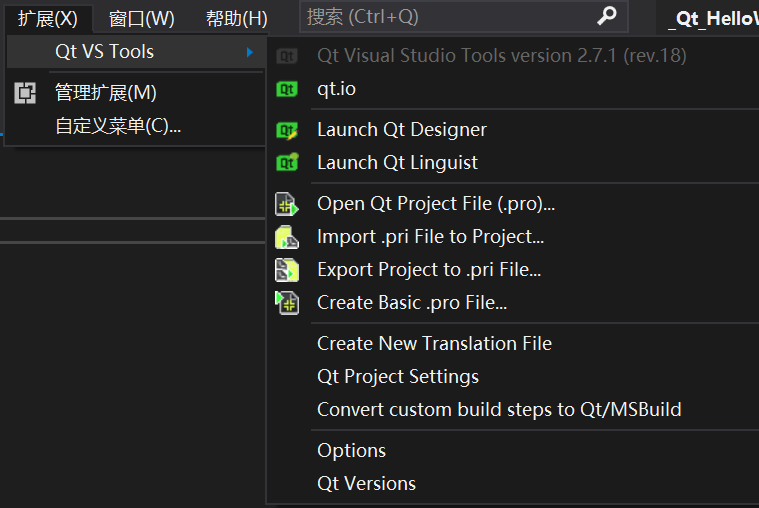The height and width of the screenshot is (508, 759).
Task: Open Qt VS Tools Options
Action: point(351,450)
